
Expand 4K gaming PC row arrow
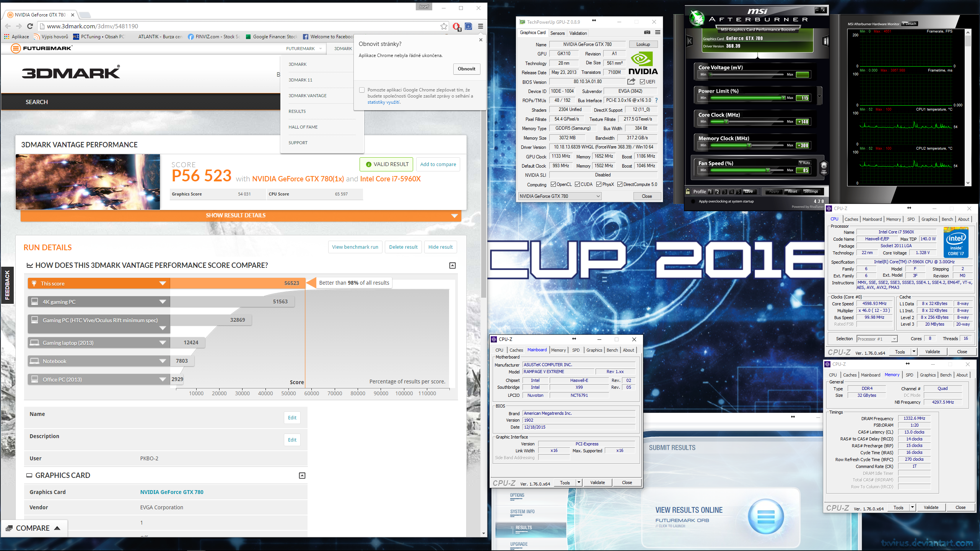pyautogui.click(x=163, y=302)
